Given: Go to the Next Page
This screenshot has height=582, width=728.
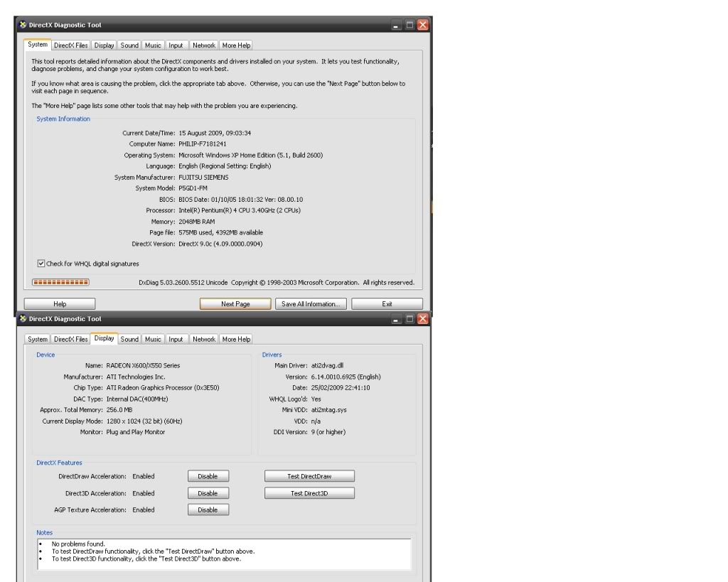Looking at the screenshot, I should click(x=235, y=304).
